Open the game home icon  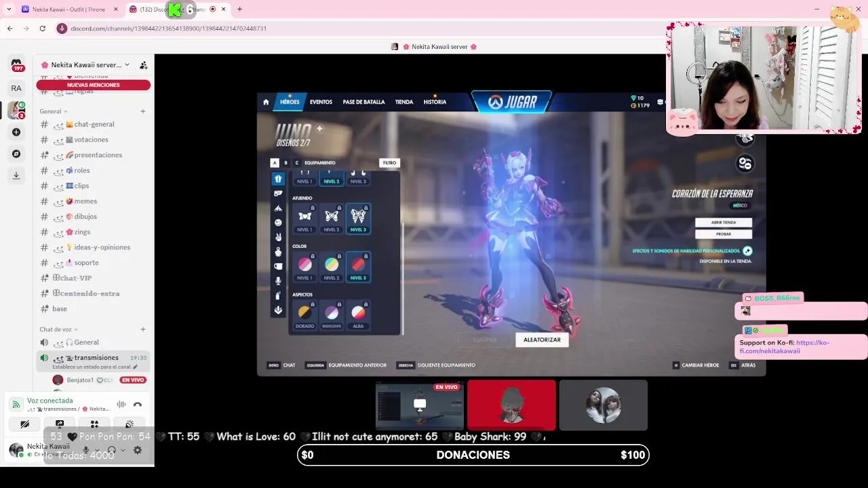pos(266,102)
